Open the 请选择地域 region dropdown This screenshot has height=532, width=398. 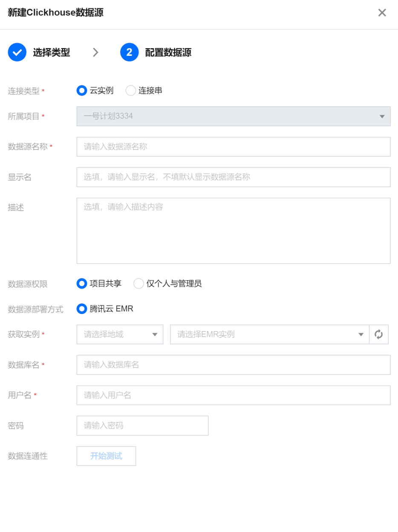(x=120, y=334)
